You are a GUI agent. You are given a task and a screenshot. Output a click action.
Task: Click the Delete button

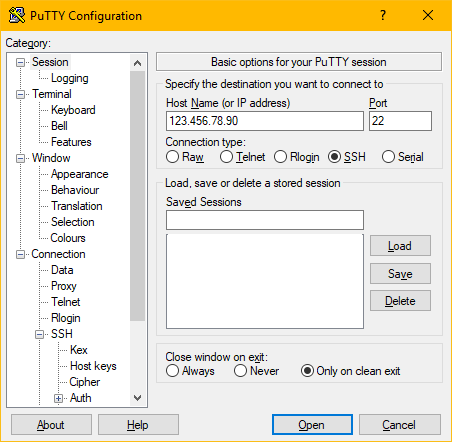pyautogui.click(x=400, y=301)
